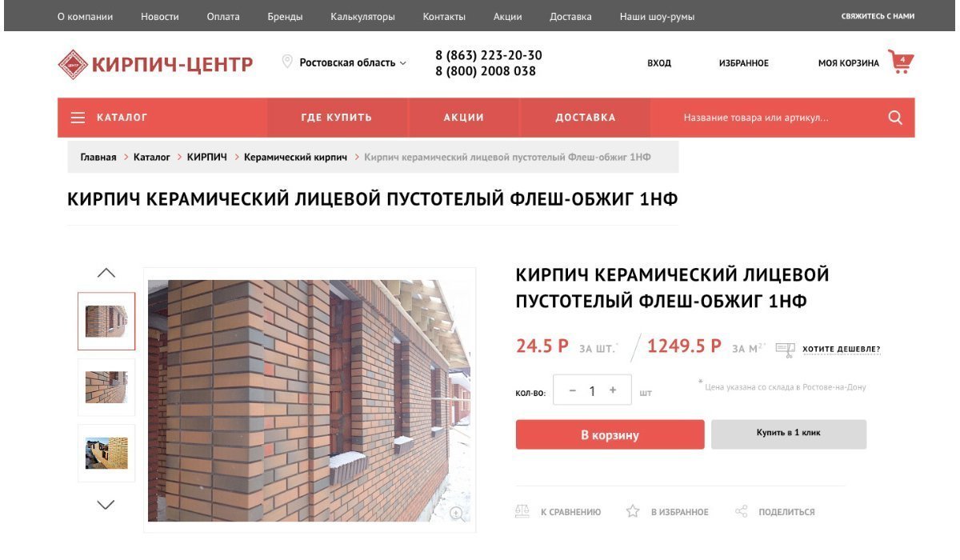The image size is (960, 560).
Task: Add product with В корзину button
Action: pyautogui.click(x=610, y=434)
